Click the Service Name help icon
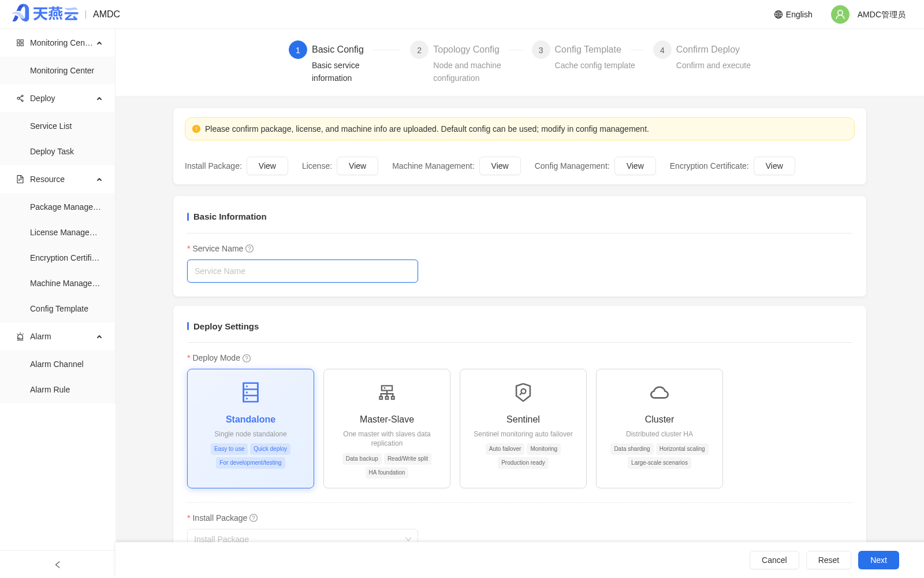Screen dimensions: 924x578 (x=249, y=249)
